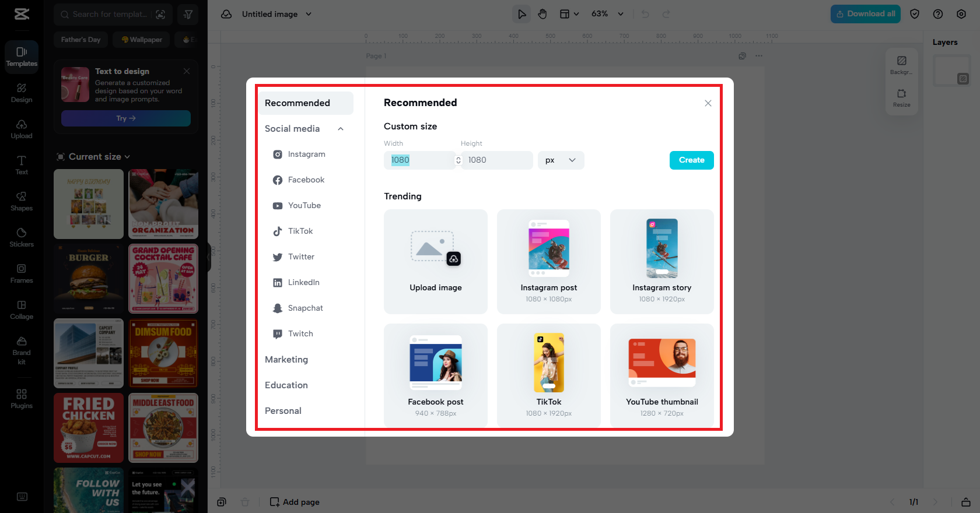The width and height of the screenshot is (980, 513).
Task: Select the Facebook post preset
Action: click(x=436, y=376)
